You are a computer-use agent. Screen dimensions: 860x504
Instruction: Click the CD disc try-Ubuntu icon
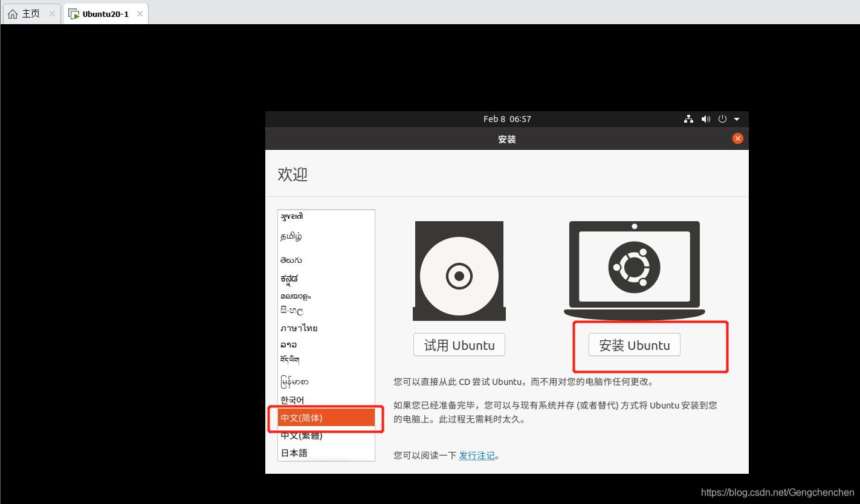click(x=459, y=271)
